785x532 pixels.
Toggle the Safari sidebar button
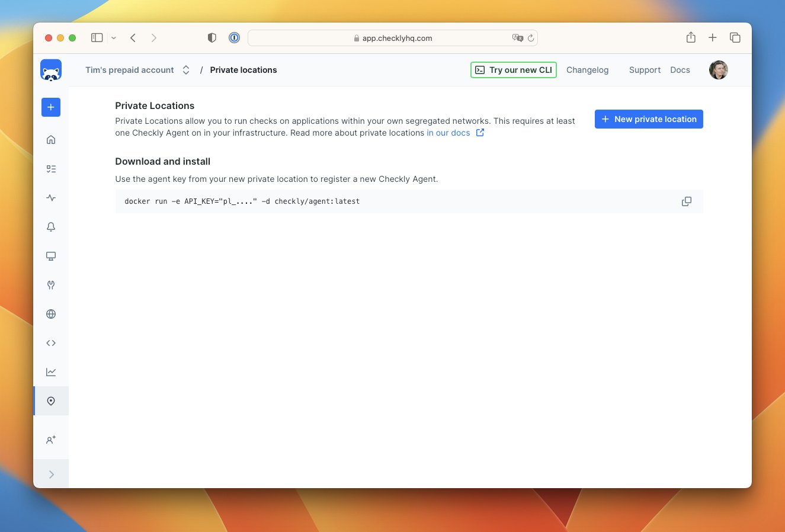[x=97, y=38]
